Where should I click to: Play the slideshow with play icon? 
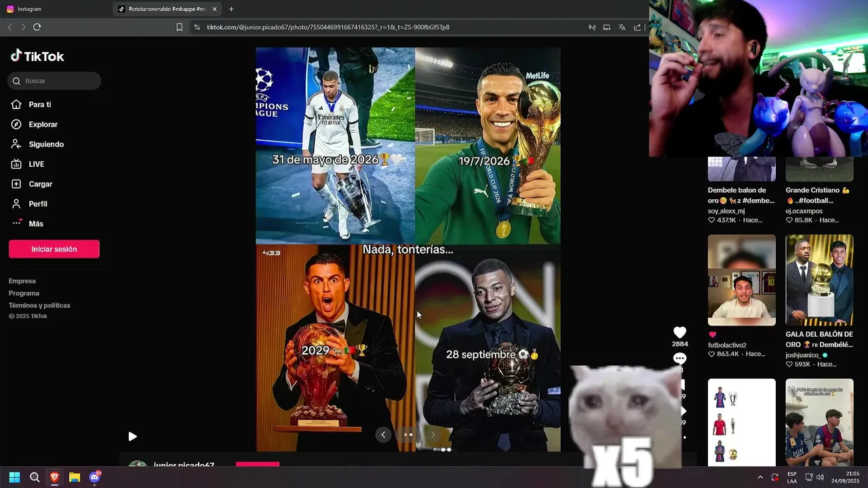tap(132, 436)
